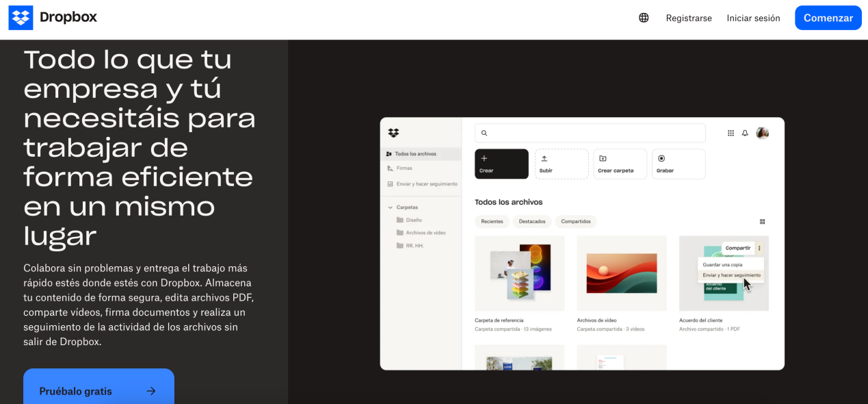Screen dimensions: 868x404
Task: Collapse the Carpetas section chevron
Action: pyautogui.click(x=390, y=207)
